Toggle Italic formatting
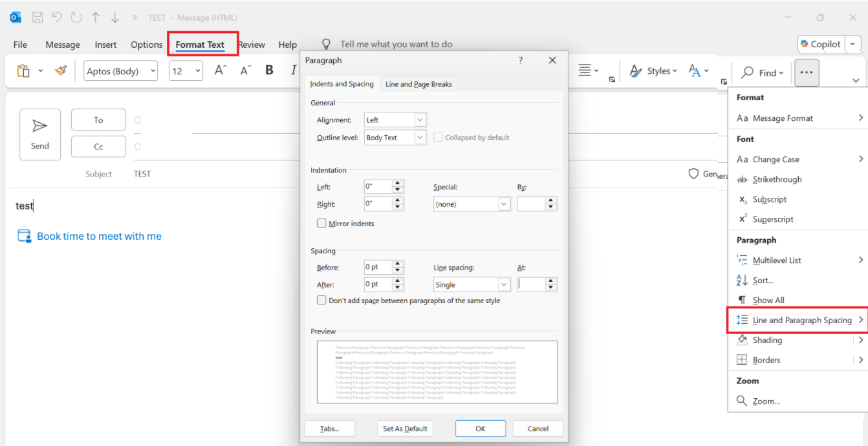The height and width of the screenshot is (446, 868). click(293, 70)
